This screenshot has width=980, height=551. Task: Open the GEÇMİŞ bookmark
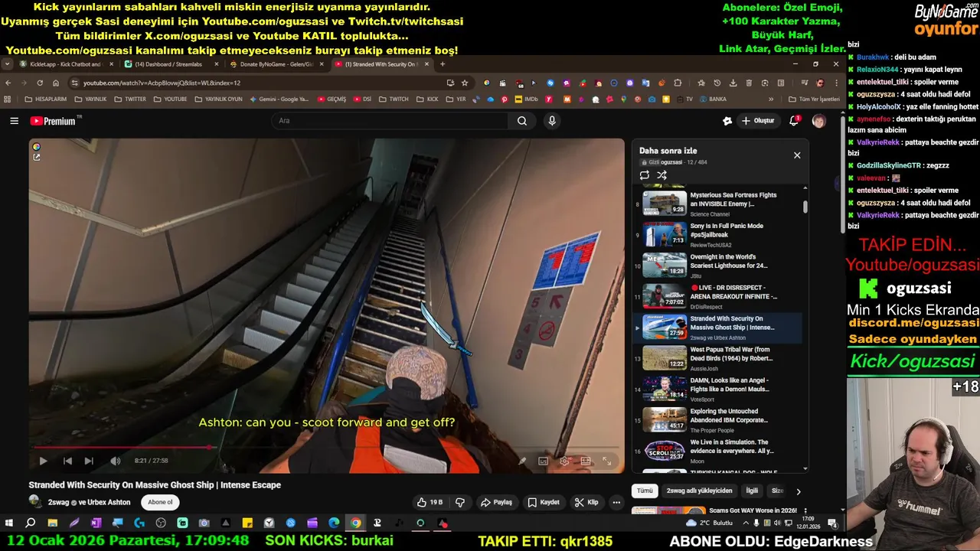(331, 99)
